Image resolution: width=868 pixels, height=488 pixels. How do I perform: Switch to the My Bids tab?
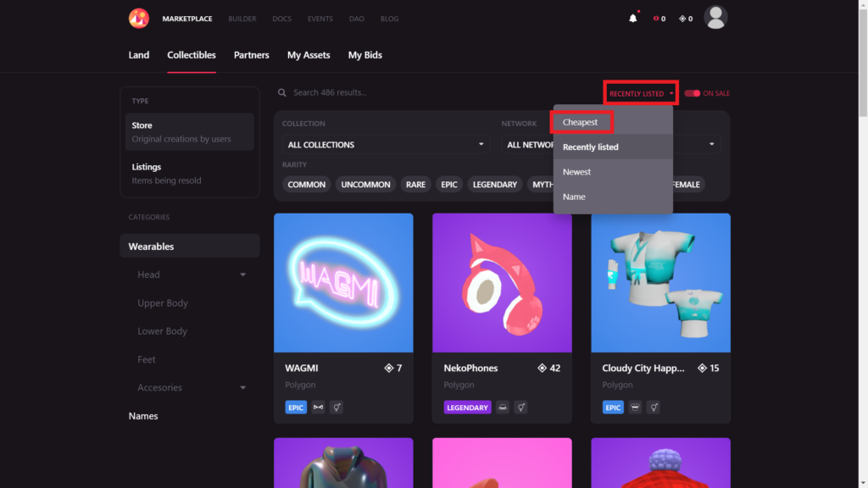click(x=364, y=55)
